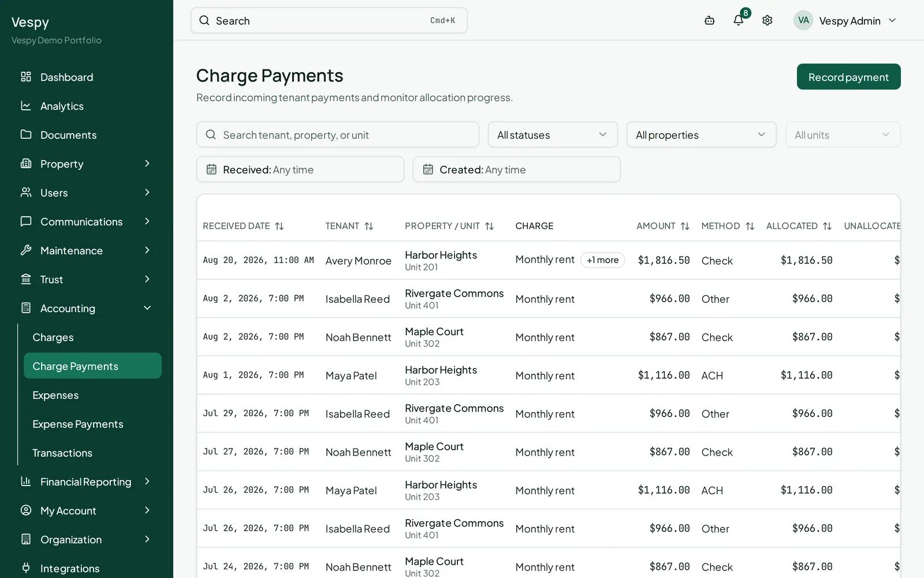Expand the Property sidebar section
Screen dimensions: 924x578
tap(147, 164)
